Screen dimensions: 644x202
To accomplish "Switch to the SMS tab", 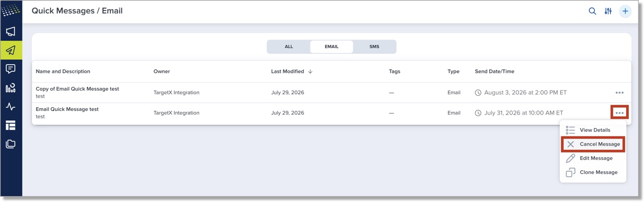I will (x=374, y=47).
